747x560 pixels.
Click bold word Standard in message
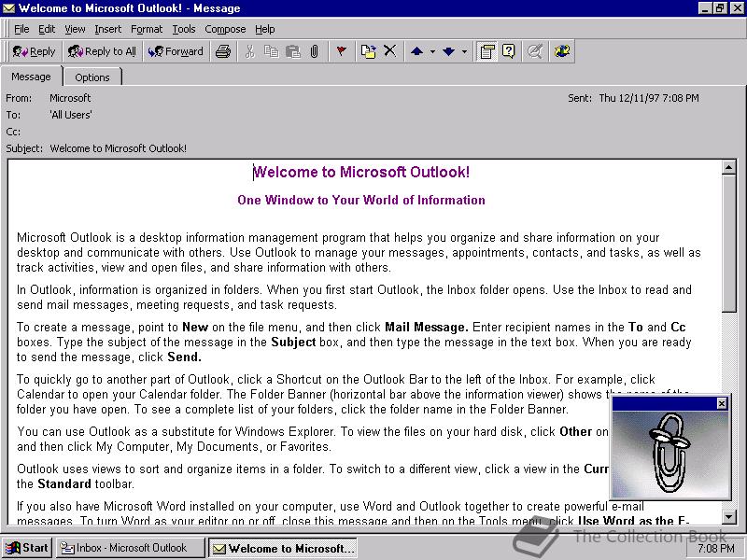tap(64, 483)
